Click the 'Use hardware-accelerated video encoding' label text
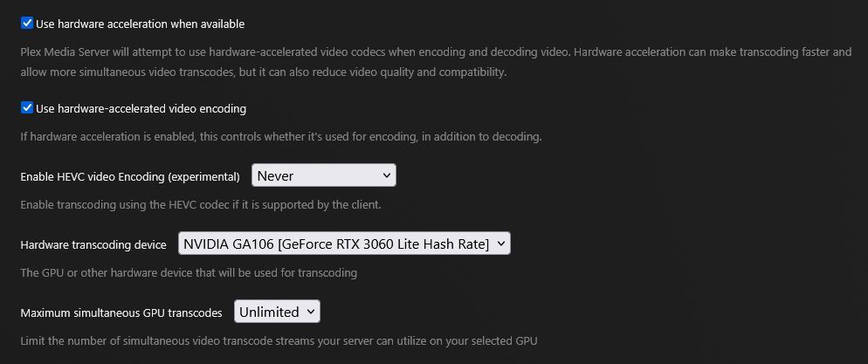The width and height of the screenshot is (868, 364). (141, 108)
